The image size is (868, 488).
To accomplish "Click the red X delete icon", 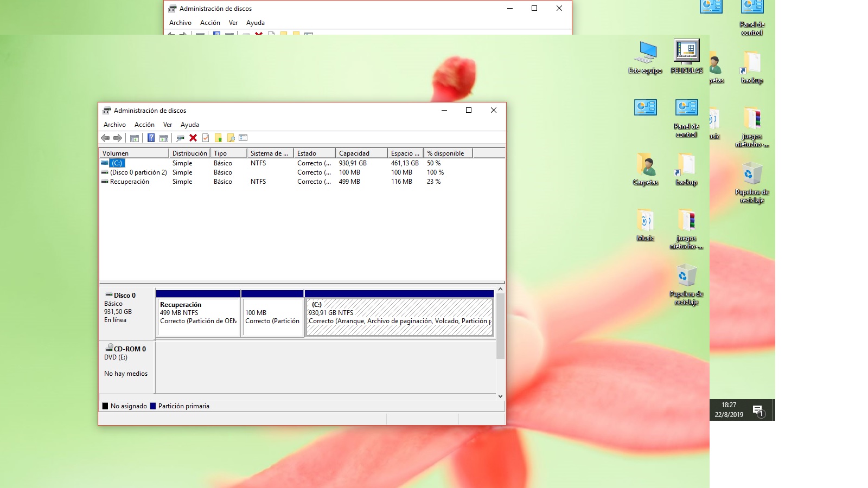I will click(x=193, y=138).
